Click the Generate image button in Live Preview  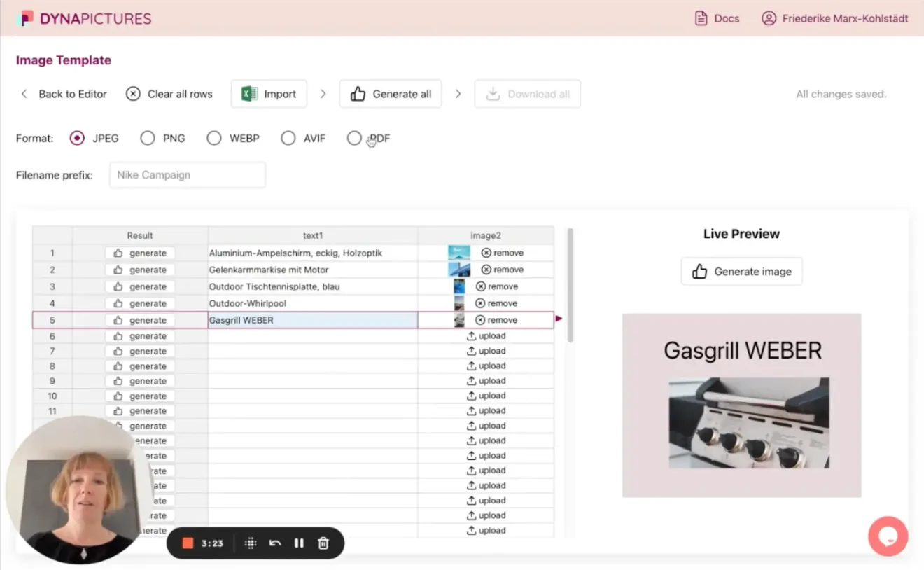pyautogui.click(x=741, y=272)
